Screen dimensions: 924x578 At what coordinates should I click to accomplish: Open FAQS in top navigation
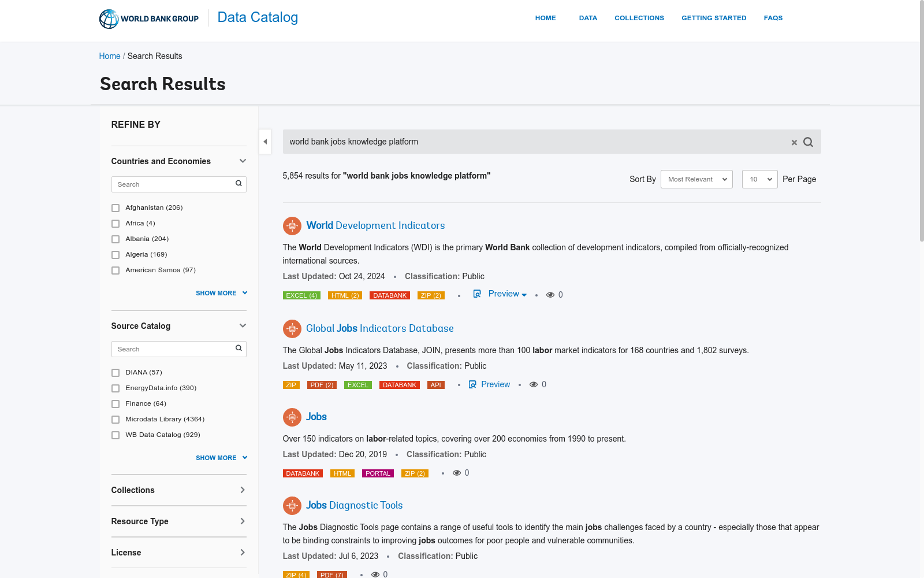click(x=773, y=18)
